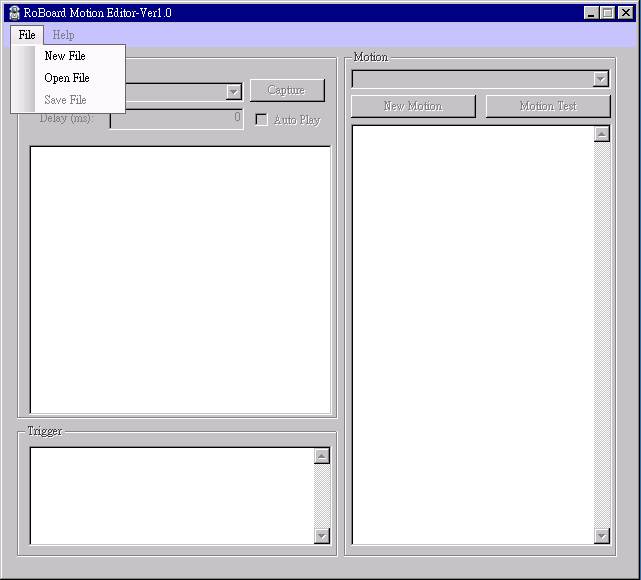Click Motion list scroll up arrow

(x=602, y=134)
